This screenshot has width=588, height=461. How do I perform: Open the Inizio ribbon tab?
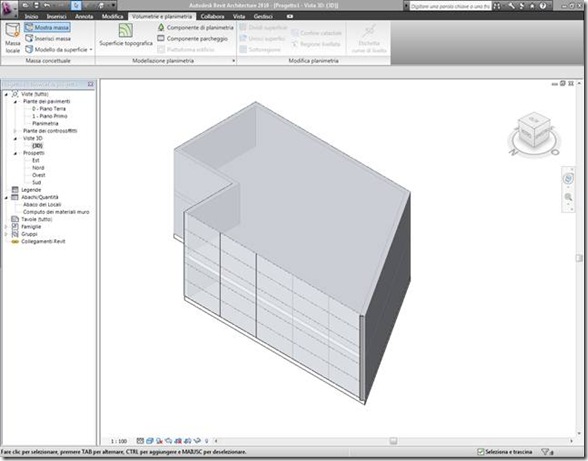coord(31,17)
